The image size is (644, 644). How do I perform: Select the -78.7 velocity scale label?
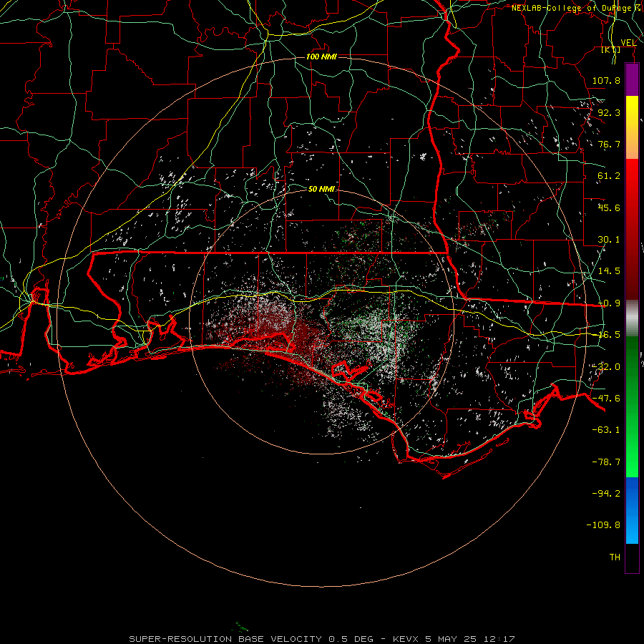[606, 462]
